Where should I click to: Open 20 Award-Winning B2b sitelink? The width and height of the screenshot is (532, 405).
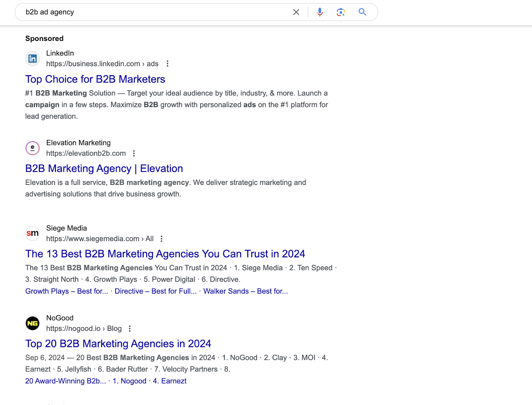coord(66,381)
